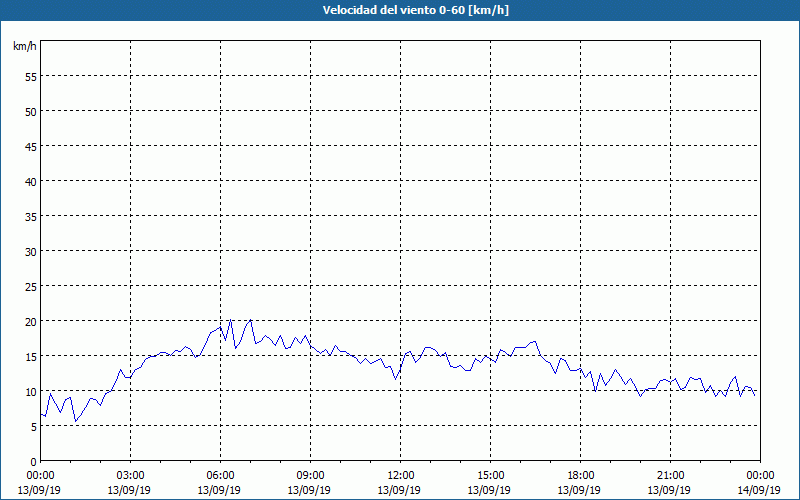Click the 06:00 time label
Image resolution: width=800 pixels, height=500 pixels.
tap(219, 476)
